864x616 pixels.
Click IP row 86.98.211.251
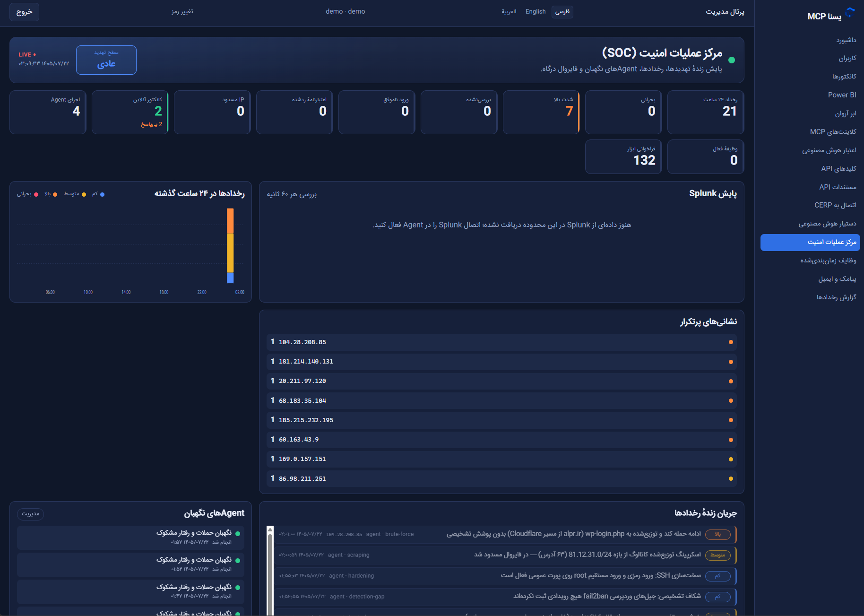(x=501, y=479)
